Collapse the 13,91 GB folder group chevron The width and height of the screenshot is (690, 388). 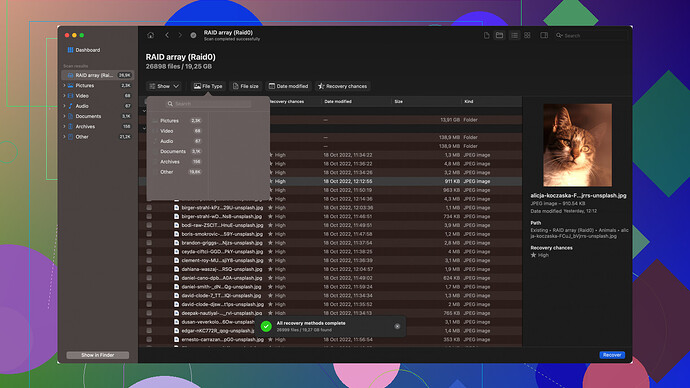[144, 111]
